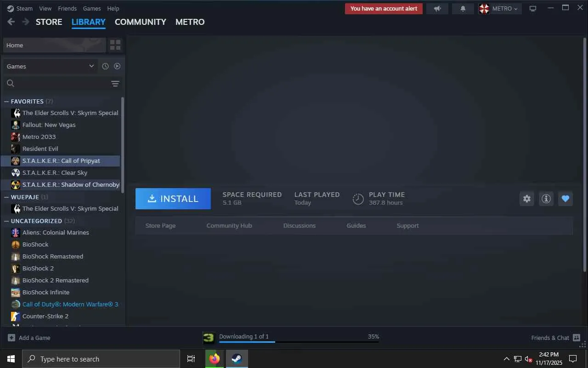The width and height of the screenshot is (588, 368).
Task: Select S.T.A.L.K.E.R.: Clear Sky
Action: click(x=61, y=173)
